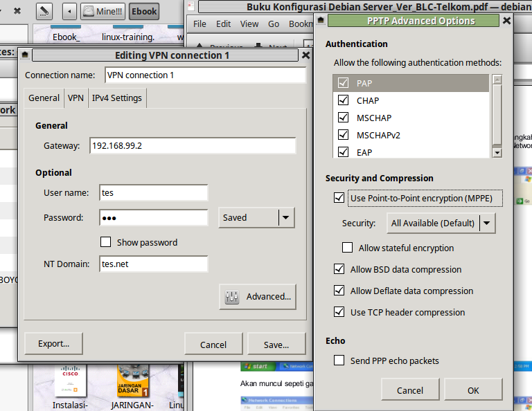Enable Send PPP echo packets
The height and width of the screenshot is (411, 532).
tap(339, 360)
